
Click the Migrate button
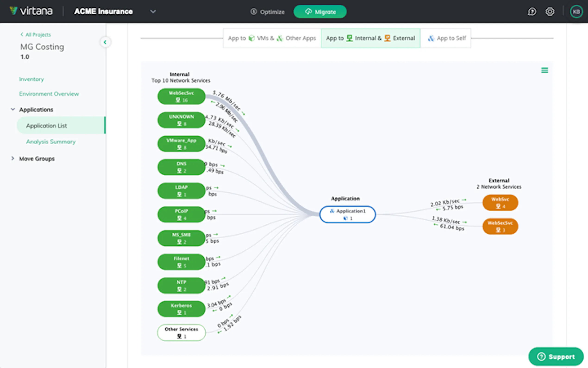pyautogui.click(x=320, y=12)
